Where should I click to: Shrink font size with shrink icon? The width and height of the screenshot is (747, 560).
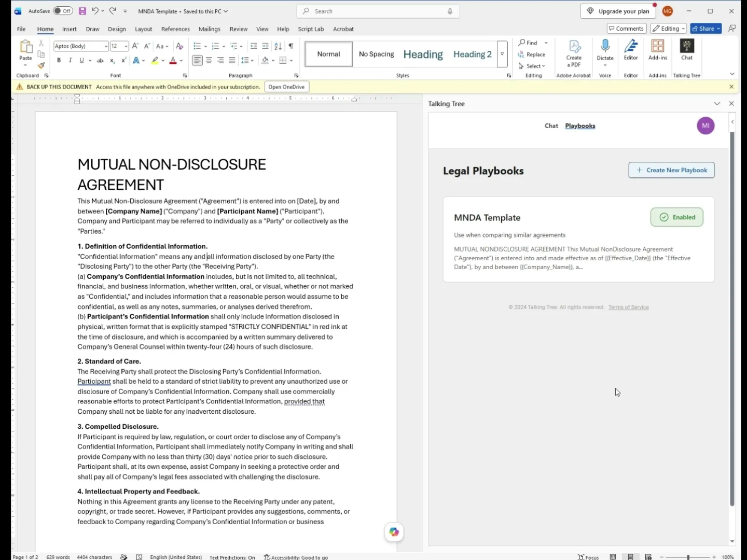147,46
